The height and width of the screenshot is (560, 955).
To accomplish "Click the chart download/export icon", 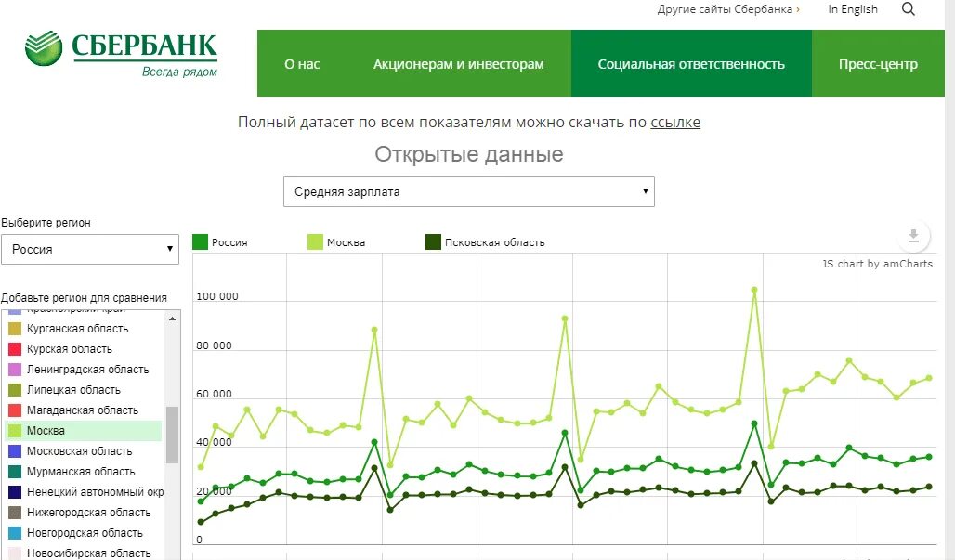I will point(913,236).
